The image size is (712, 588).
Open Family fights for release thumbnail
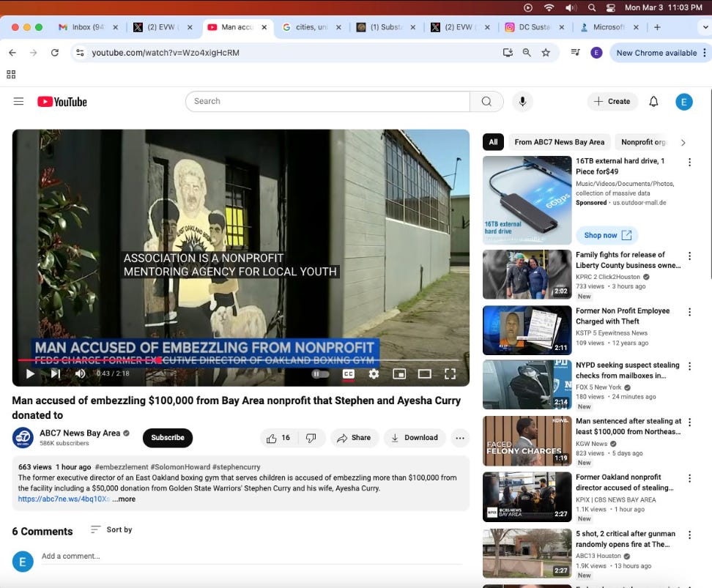click(x=527, y=275)
